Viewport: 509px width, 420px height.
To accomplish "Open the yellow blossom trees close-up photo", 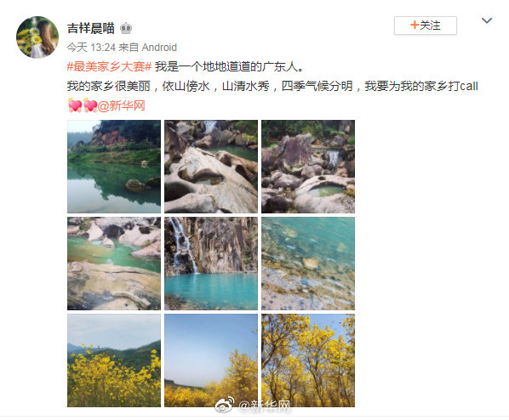I will (308, 360).
